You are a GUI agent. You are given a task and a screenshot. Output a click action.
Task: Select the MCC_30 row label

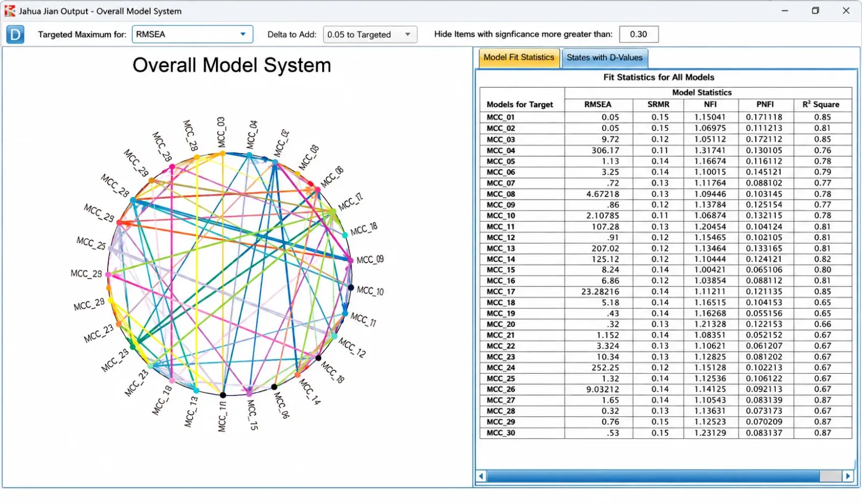[501, 433]
